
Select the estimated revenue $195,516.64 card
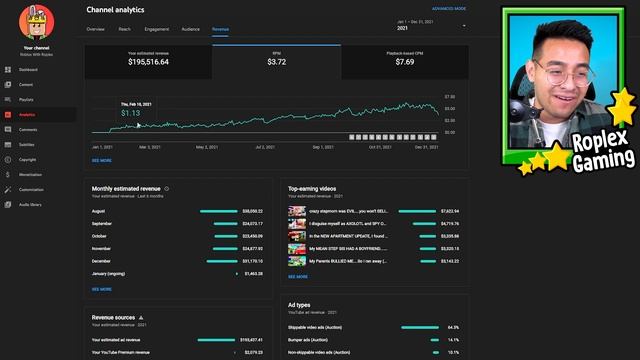point(148,62)
